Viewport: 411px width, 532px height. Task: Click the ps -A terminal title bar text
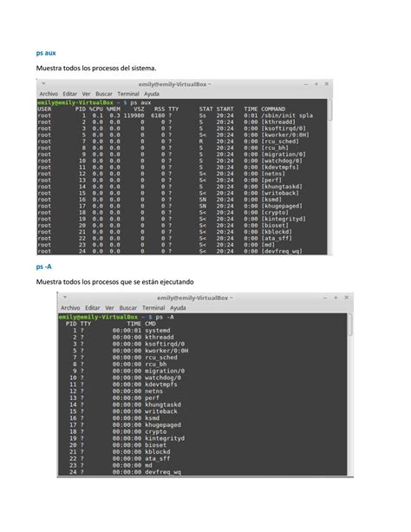(194, 298)
